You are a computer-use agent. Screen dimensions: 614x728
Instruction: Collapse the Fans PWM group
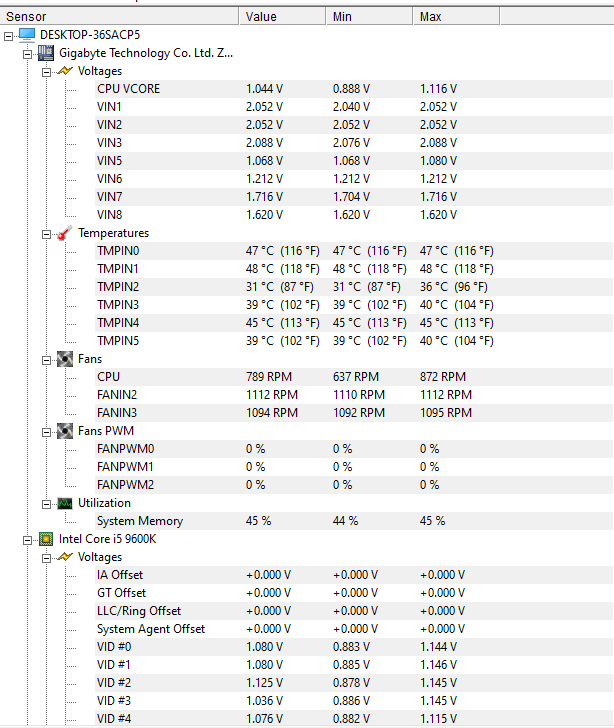[46, 432]
